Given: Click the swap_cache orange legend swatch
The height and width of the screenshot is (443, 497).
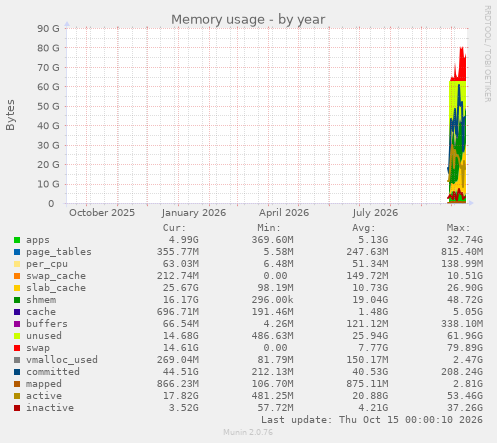Looking at the screenshot, I should pos(17,276).
